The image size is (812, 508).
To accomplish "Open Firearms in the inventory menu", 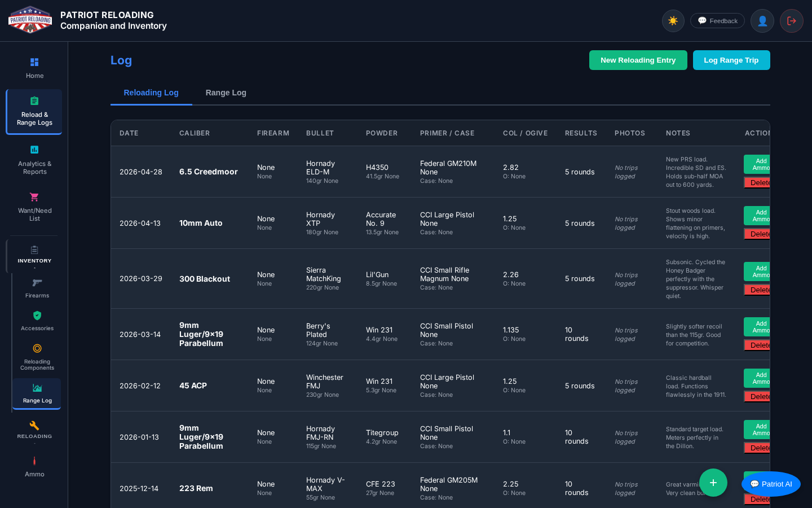I will coord(37,288).
